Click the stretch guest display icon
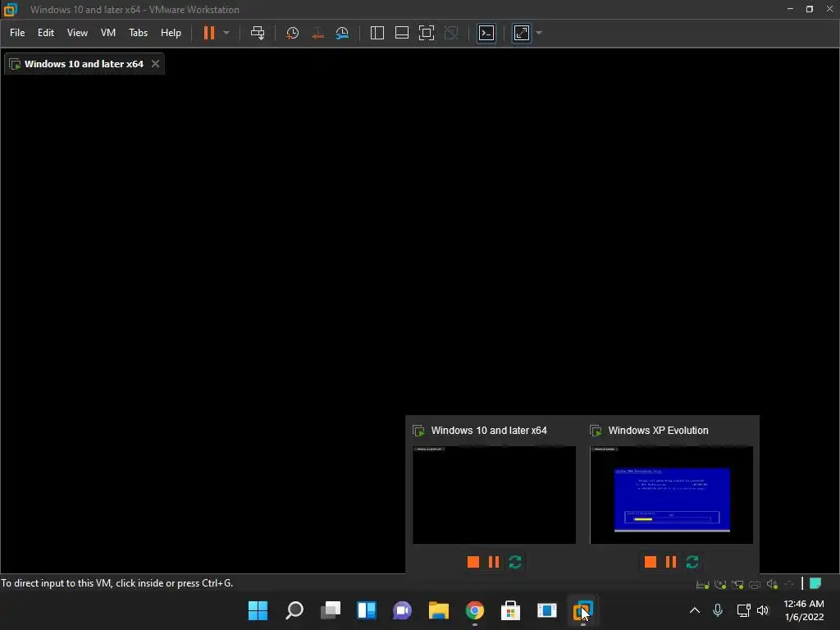 522,33
